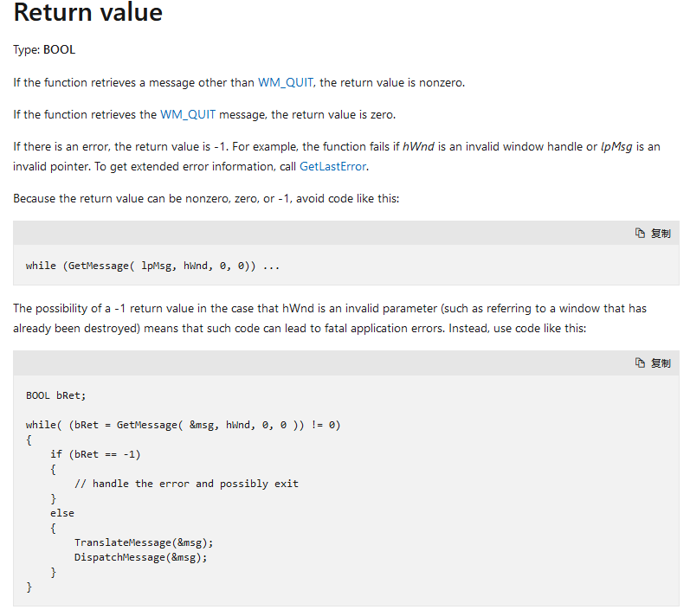The image size is (690, 616).
Task: Click the italic lpMsg term in the error paragraph
Action: click(x=616, y=147)
